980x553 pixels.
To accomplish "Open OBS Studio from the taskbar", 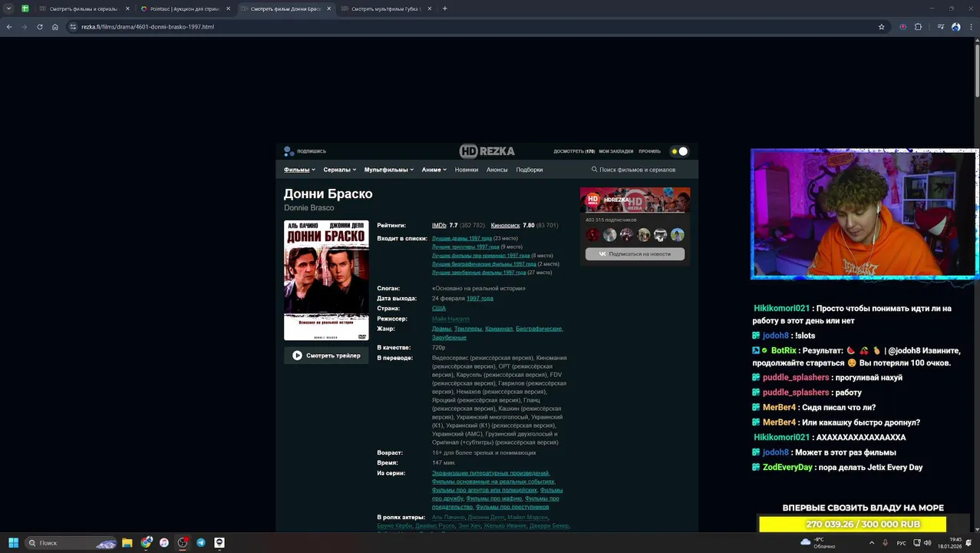I will pyautogui.click(x=183, y=543).
